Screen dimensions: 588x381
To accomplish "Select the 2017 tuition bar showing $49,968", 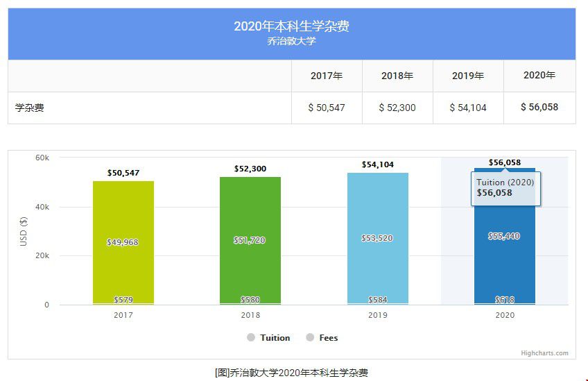I will (123, 242).
